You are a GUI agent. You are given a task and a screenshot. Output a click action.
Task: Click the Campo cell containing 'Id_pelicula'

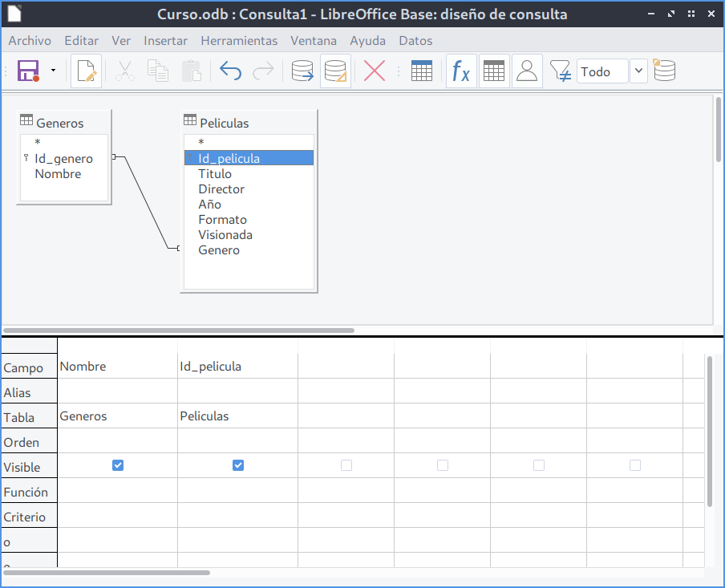pyautogui.click(x=237, y=367)
